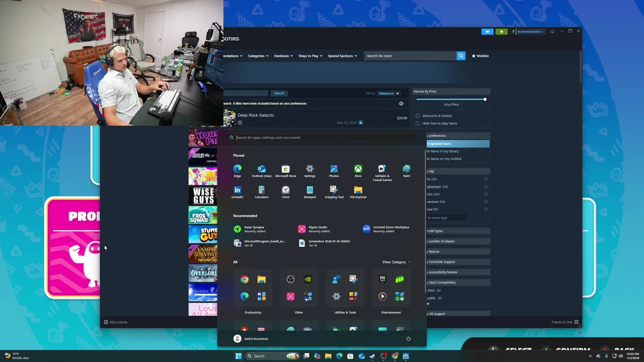Open Epic Games in Entertainment folder
The width and height of the screenshot is (644, 362).
tap(382, 279)
